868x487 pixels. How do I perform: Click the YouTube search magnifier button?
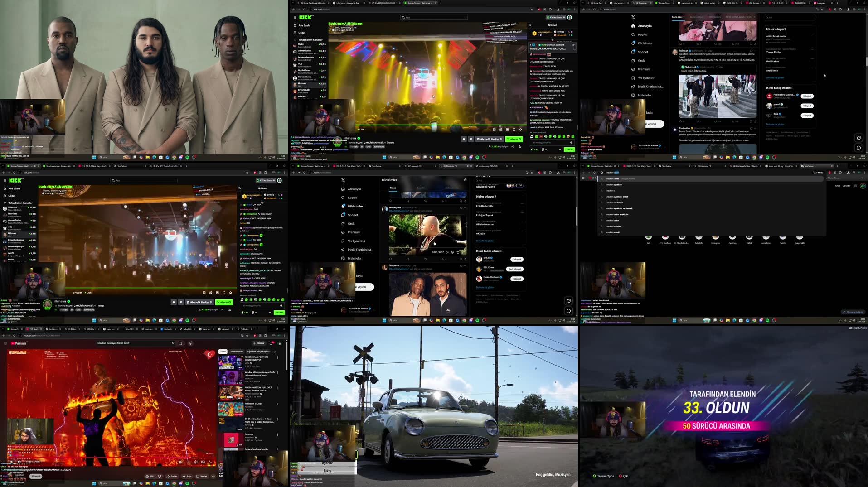point(180,343)
